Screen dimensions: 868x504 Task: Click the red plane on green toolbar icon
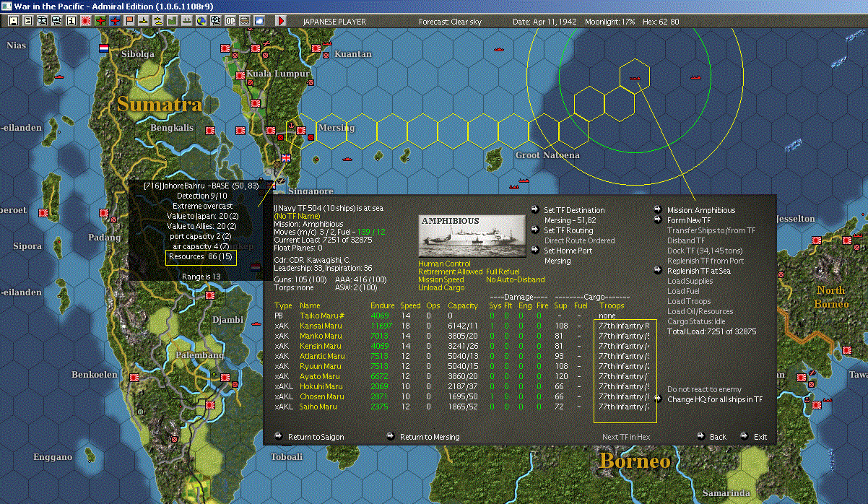(100, 22)
